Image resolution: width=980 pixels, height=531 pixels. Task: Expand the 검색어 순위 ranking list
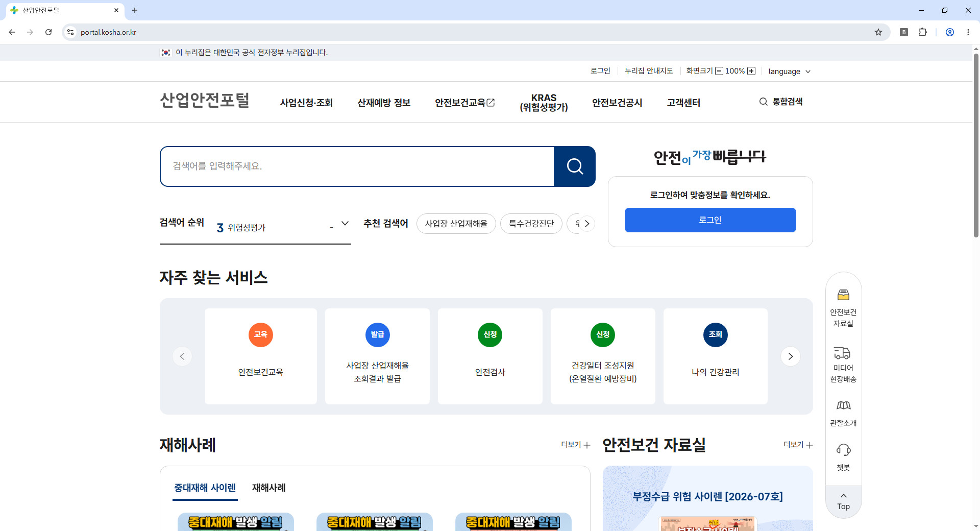click(345, 223)
